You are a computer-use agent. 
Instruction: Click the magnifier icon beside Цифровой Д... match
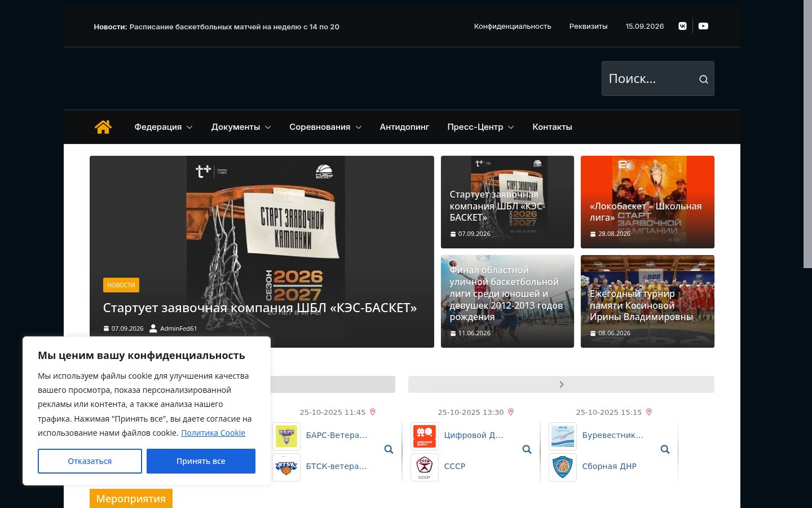click(527, 449)
